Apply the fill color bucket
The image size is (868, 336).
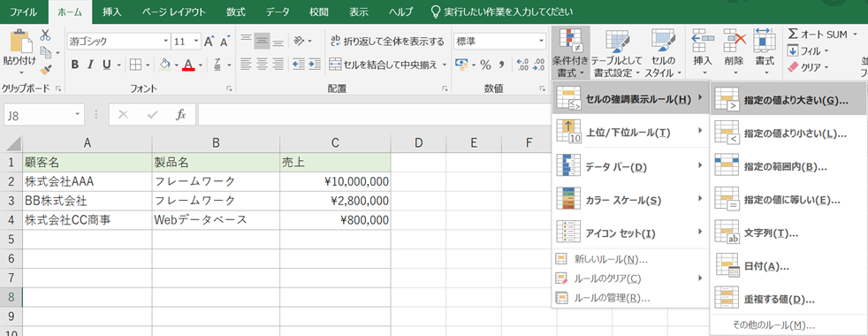[164, 65]
